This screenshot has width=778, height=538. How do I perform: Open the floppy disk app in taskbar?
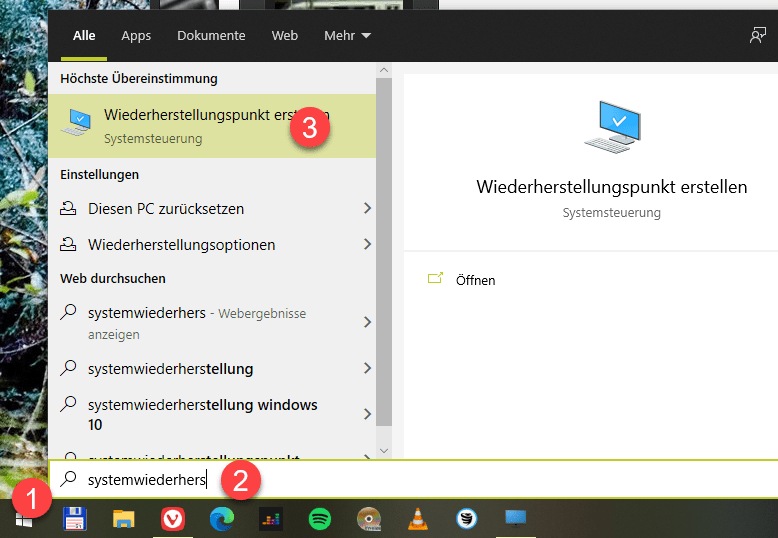tap(75, 519)
